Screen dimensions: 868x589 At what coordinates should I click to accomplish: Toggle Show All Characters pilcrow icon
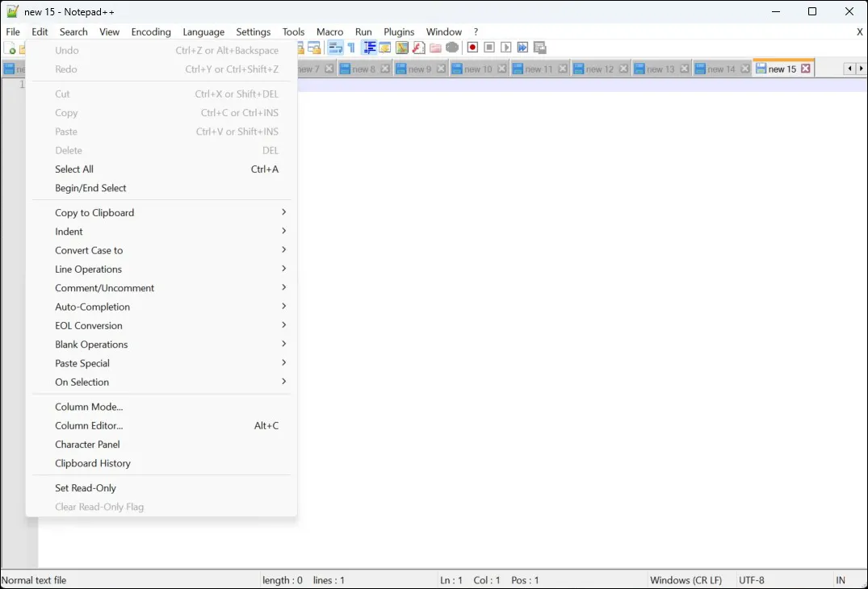click(351, 48)
